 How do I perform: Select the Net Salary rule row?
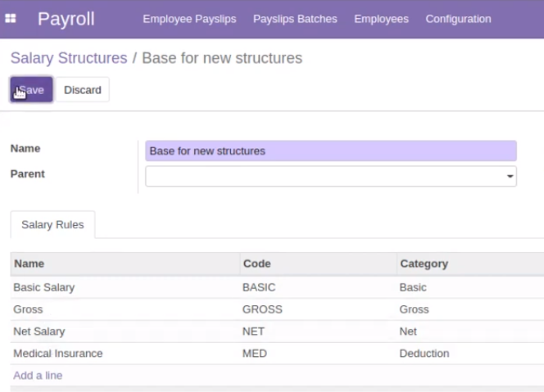point(277,331)
